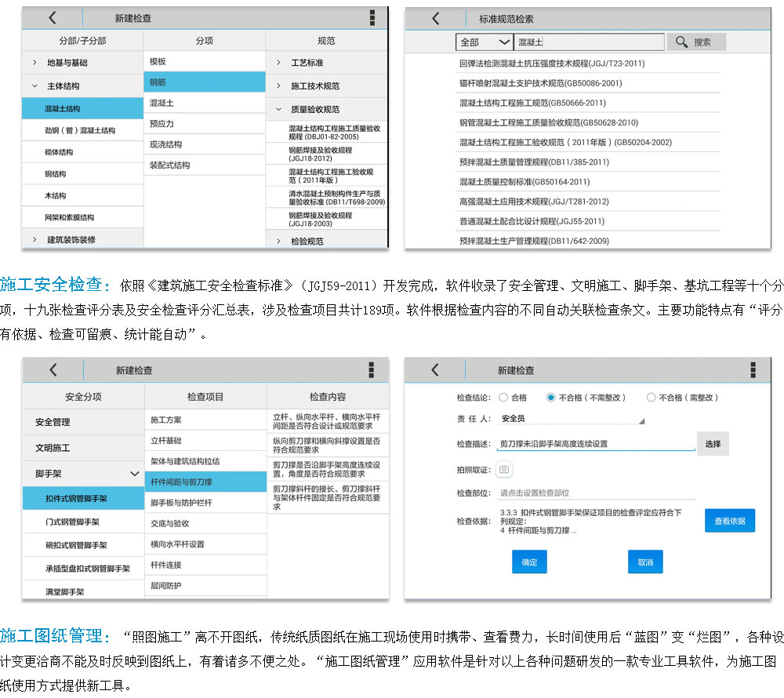Select 装配式结构 in the 分项 column
The image size is (784, 698).
point(205,165)
